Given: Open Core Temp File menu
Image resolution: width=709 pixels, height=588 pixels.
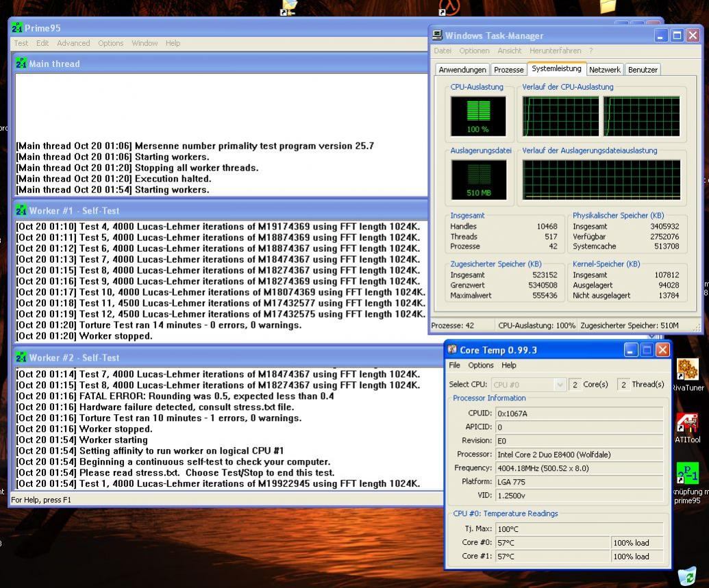Looking at the screenshot, I should 454,365.
